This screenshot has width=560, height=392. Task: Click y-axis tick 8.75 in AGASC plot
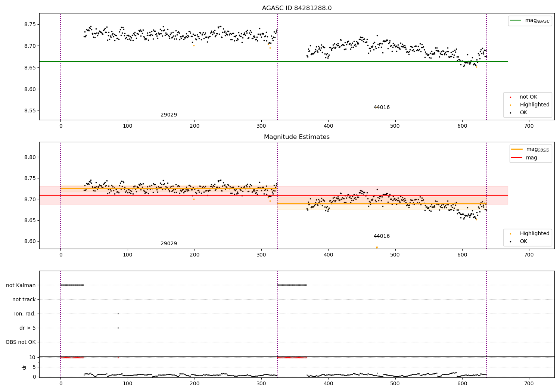(29, 25)
